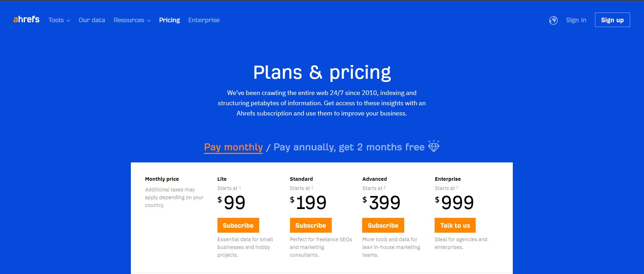Click Talk to us for Enterprise
This screenshot has height=274, width=644.
[455, 225]
